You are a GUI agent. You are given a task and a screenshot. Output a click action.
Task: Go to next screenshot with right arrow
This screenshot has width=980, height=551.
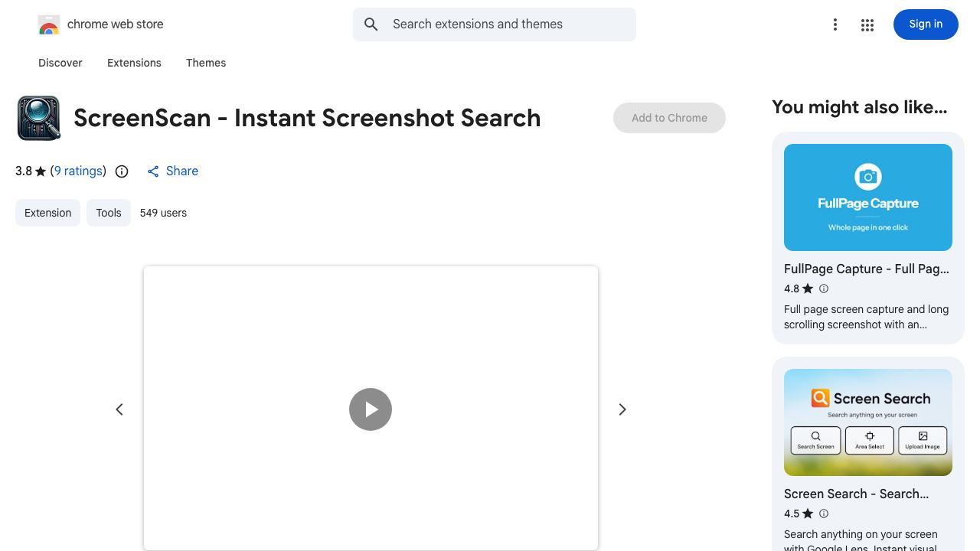[x=622, y=409]
